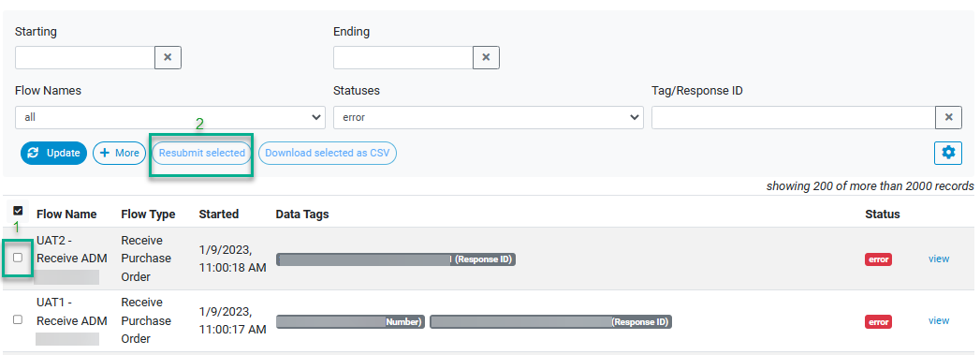Clear the Starting date with its X icon

[x=168, y=57]
